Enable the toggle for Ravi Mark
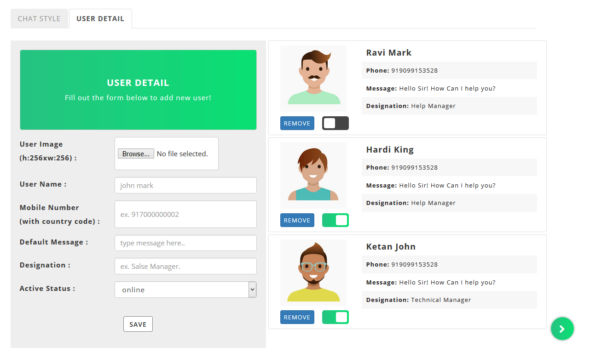The height and width of the screenshot is (364, 590). pos(335,123)
